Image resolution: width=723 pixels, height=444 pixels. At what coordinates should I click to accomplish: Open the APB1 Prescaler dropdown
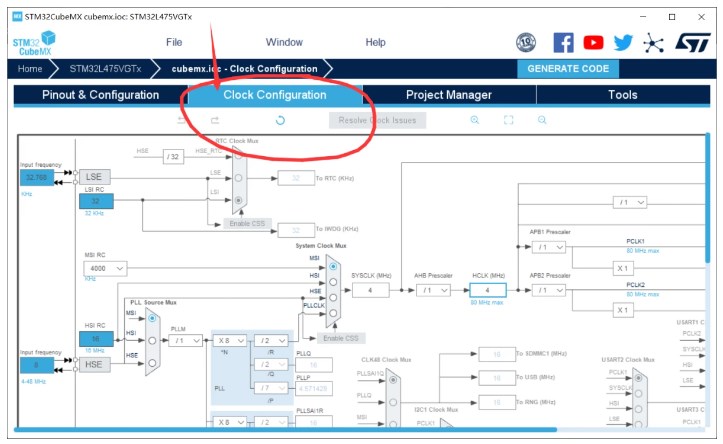tap(549, 248)
